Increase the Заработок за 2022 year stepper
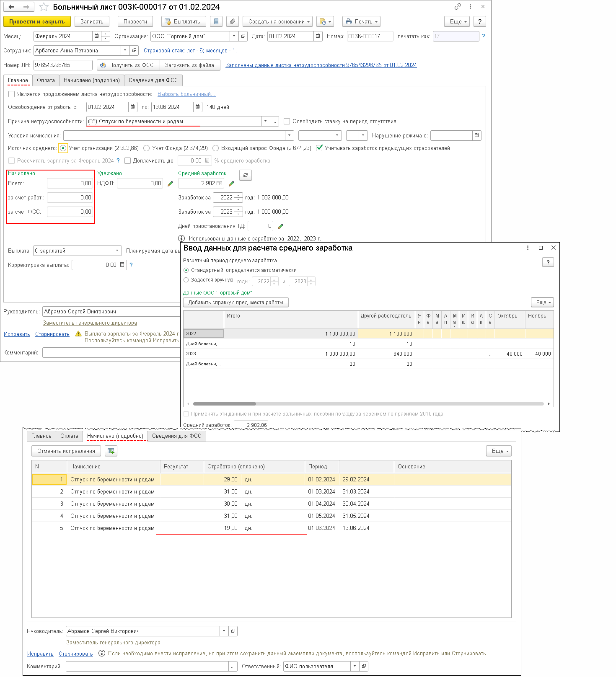This screenshot has height=677, width=616. pos(238,195)
